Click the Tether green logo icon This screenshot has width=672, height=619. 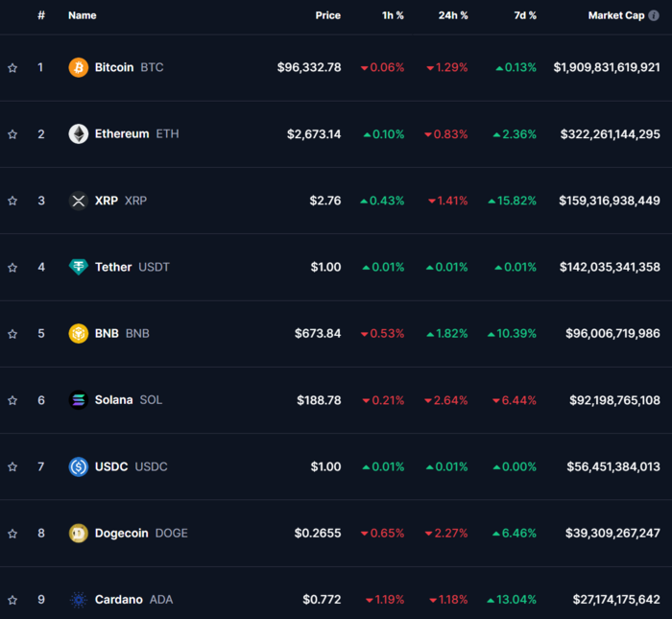point(79,267)
